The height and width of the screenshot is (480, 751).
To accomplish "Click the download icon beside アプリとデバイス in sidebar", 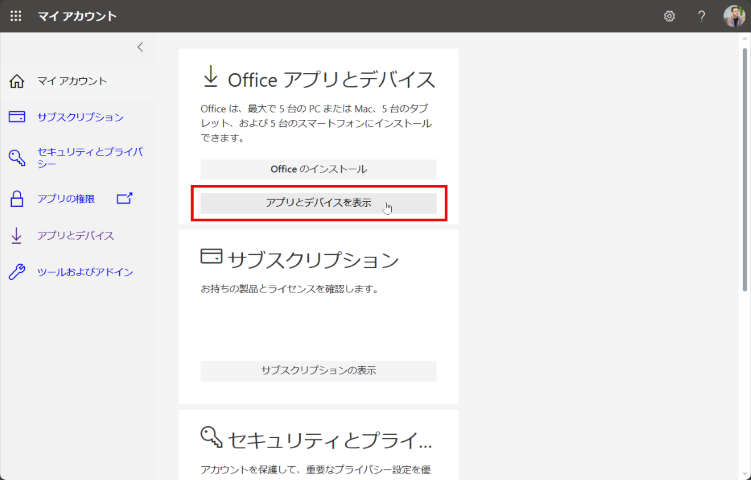I will [x=16, y=236].
